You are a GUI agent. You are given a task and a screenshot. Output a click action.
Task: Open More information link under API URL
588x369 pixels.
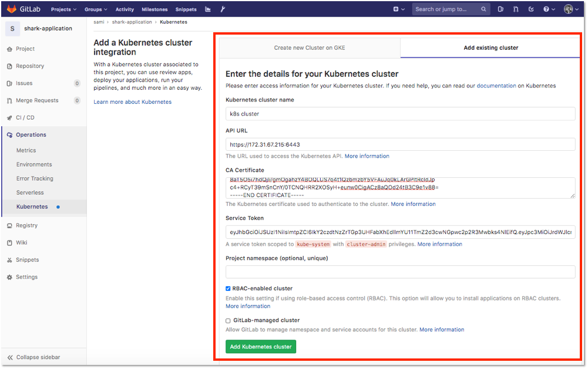(x=367, y=156)
